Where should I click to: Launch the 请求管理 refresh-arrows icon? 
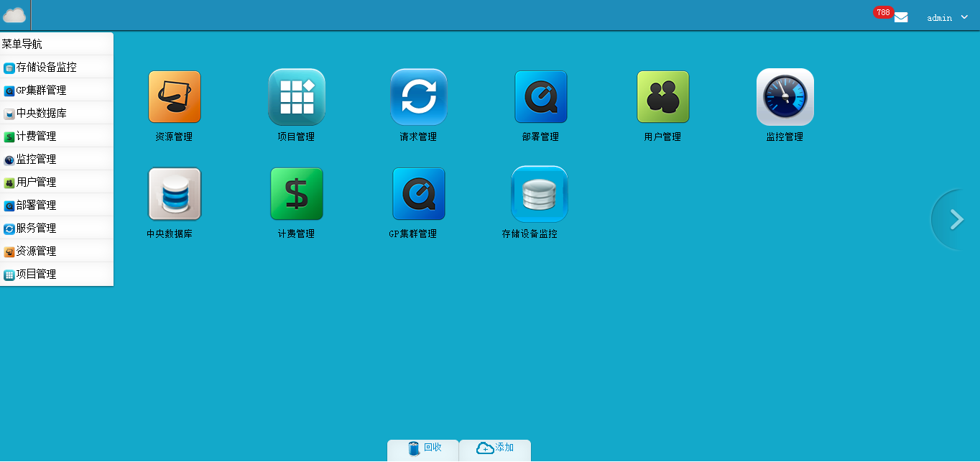419,97
